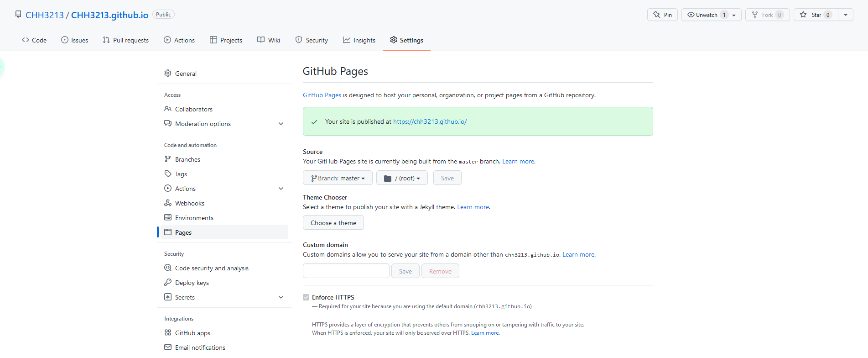Click Learn more link under Theme Chooser
The image size is (868, 358).
click(x=473, y=207)
